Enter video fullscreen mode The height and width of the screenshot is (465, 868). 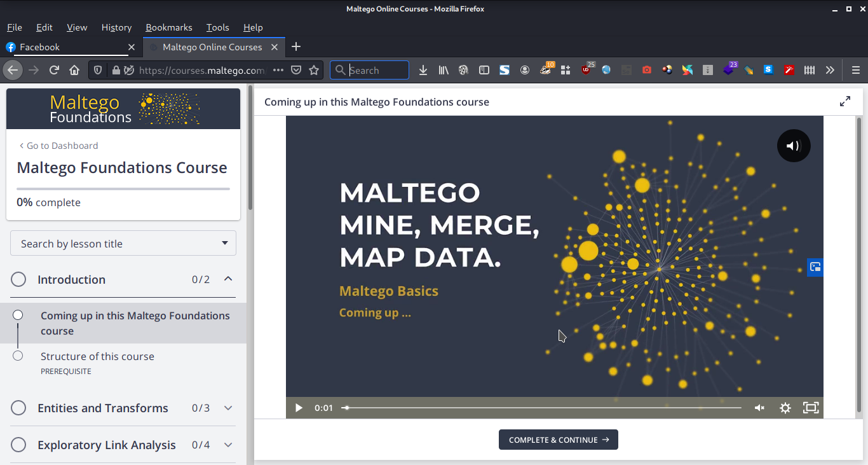tap(811, 408)
